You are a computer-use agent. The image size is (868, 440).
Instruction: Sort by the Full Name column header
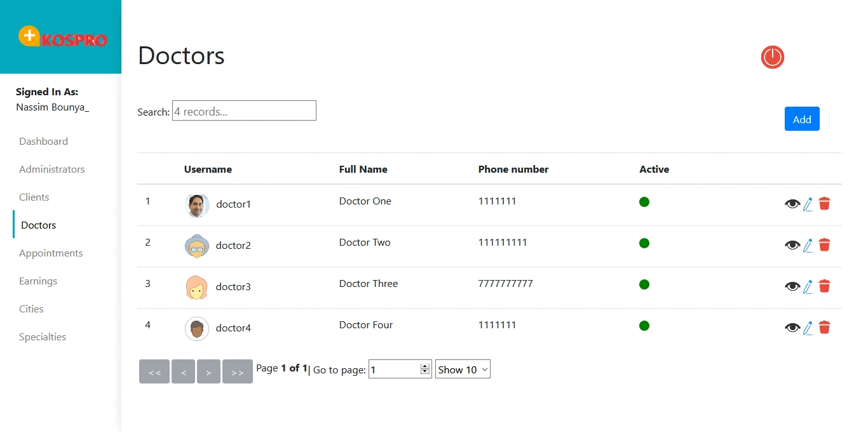(x=363, y=170)
